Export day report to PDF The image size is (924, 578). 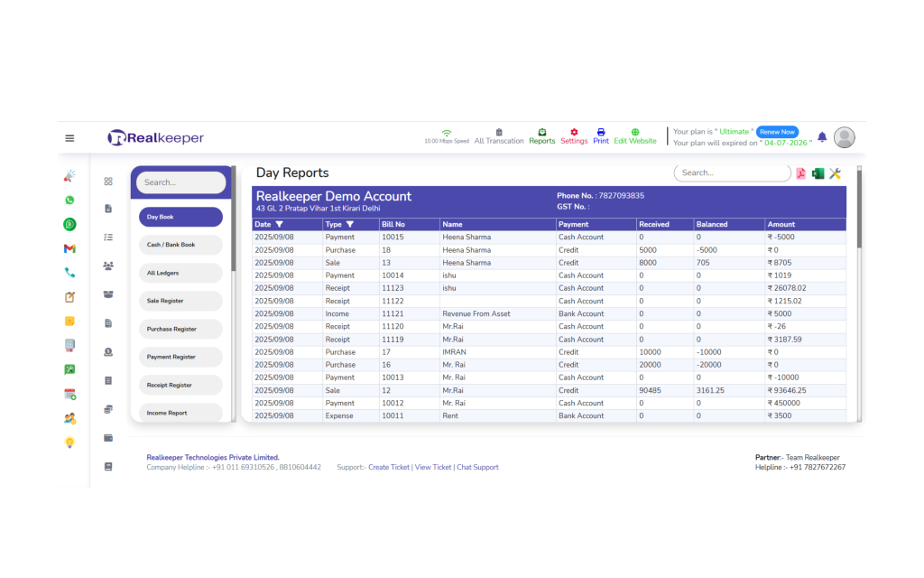click(801, 173)
